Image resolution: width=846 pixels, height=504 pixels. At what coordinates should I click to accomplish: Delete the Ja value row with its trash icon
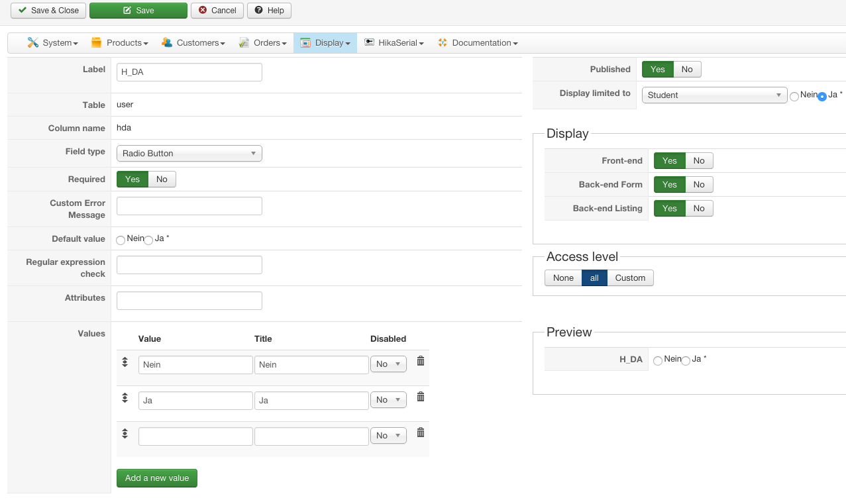pyautogui.click(x=420, y=397)
